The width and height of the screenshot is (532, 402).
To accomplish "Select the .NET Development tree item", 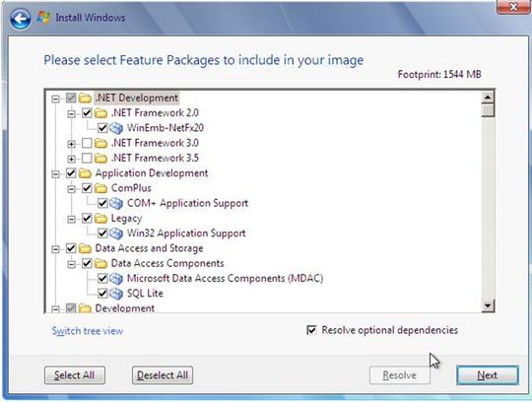I will pos(137,98).
